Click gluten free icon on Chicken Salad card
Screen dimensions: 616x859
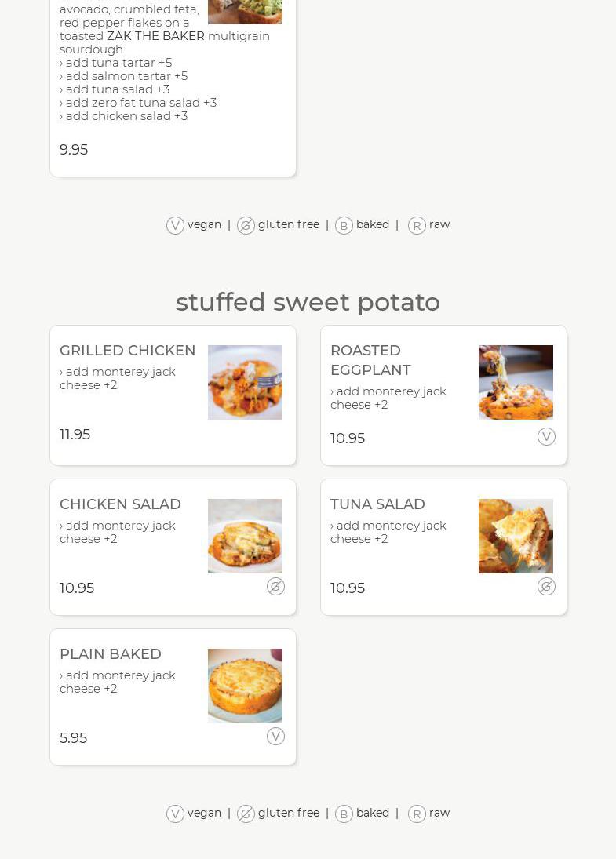tap(275, 587)
